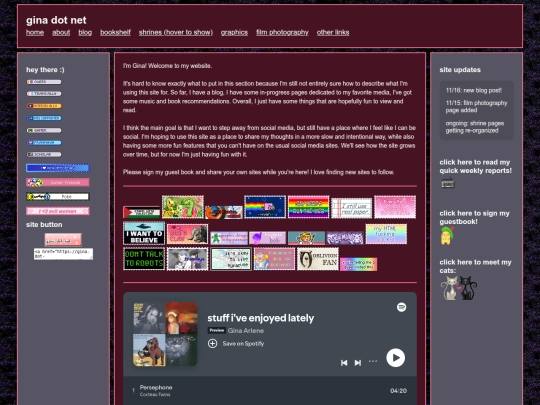
Task: Click the shrines (hover to show) link
Action: [x=176, y=32]
